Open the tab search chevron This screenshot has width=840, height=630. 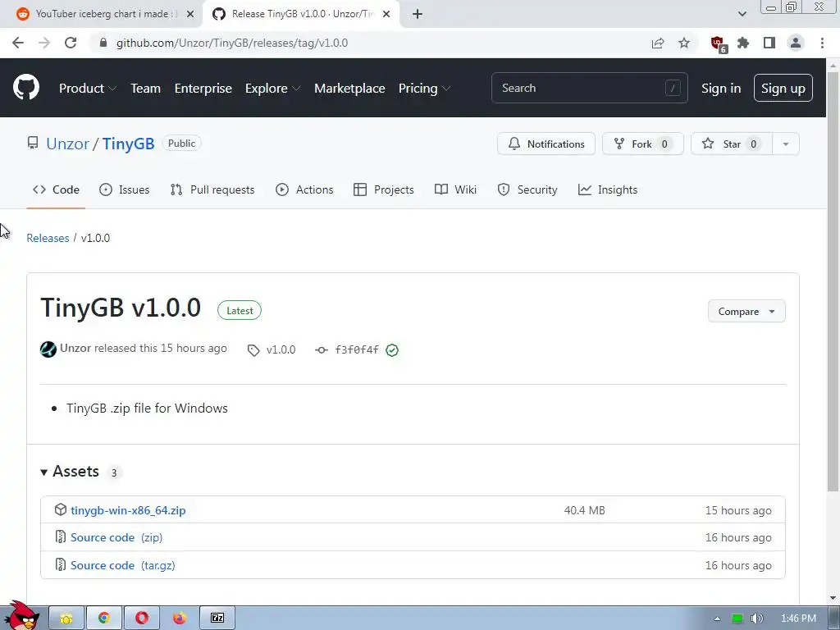(742, 14)
